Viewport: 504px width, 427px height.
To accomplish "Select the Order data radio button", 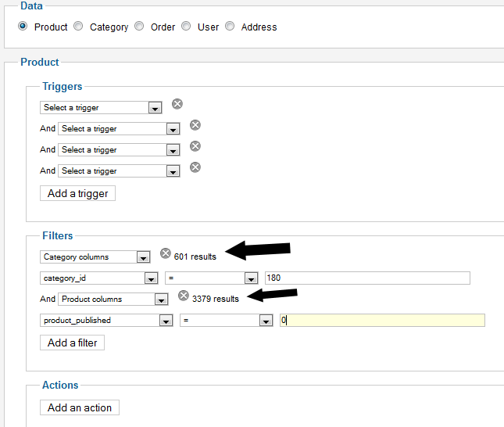I will click(139, 26).
